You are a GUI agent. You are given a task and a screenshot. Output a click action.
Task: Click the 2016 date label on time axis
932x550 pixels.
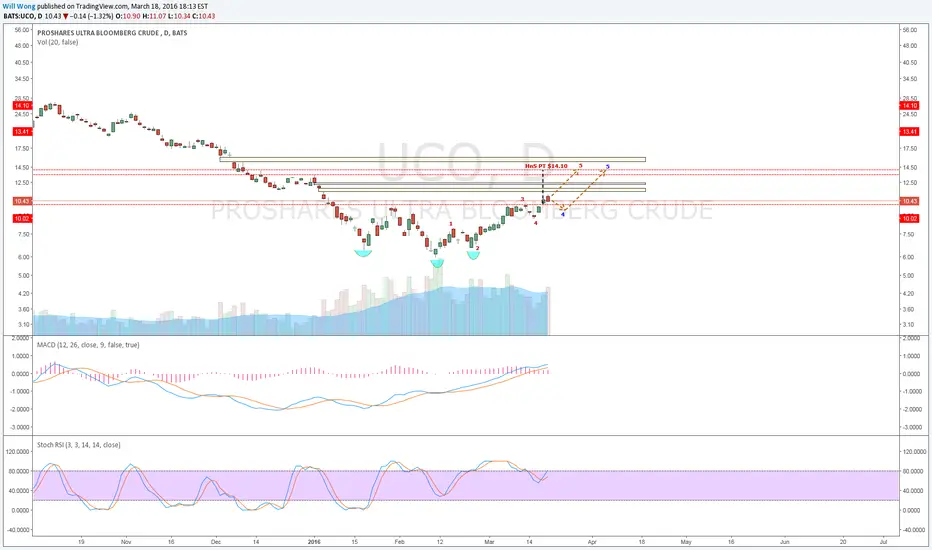[x=314, y=542]
